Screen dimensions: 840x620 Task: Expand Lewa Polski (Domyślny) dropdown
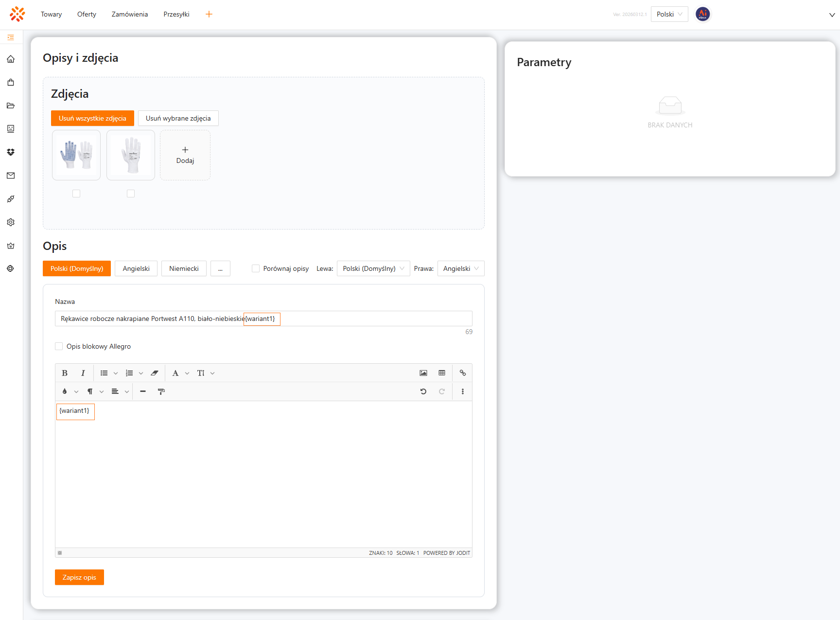click(x=373, y=268)
